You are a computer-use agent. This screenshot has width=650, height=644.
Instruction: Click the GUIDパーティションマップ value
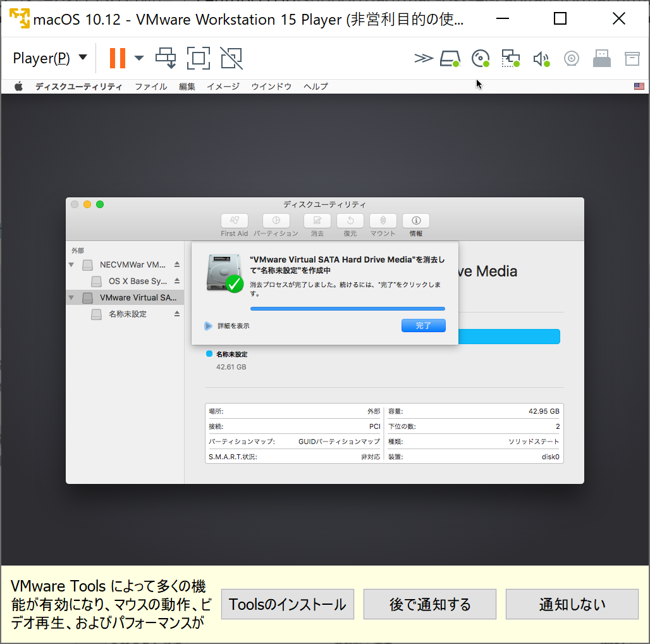tap(339, 442)
